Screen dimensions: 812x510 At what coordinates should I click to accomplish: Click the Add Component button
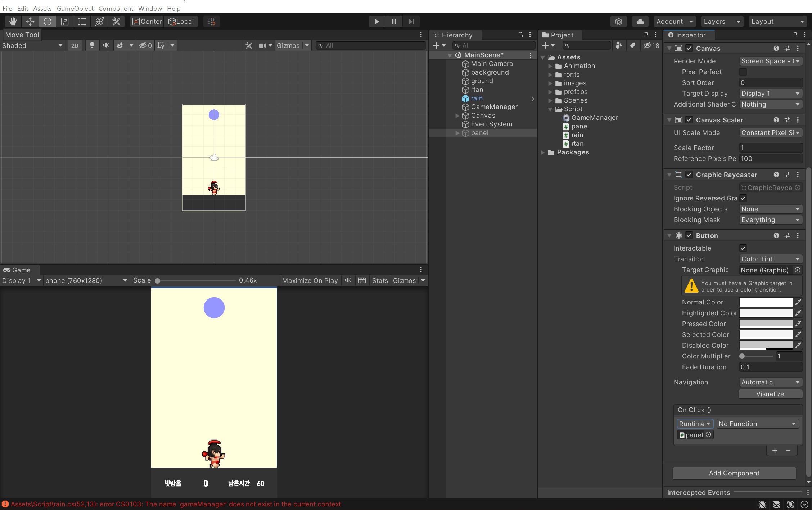[734, 473]
